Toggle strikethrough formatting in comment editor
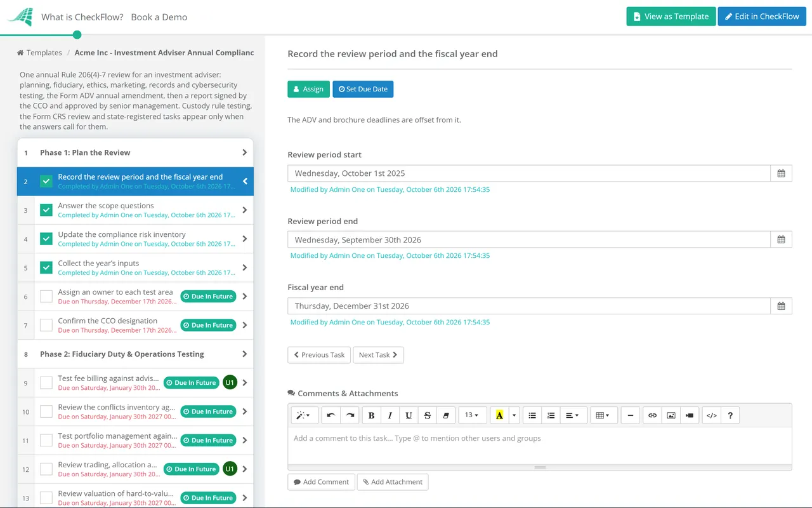 [x=428, y=415]
